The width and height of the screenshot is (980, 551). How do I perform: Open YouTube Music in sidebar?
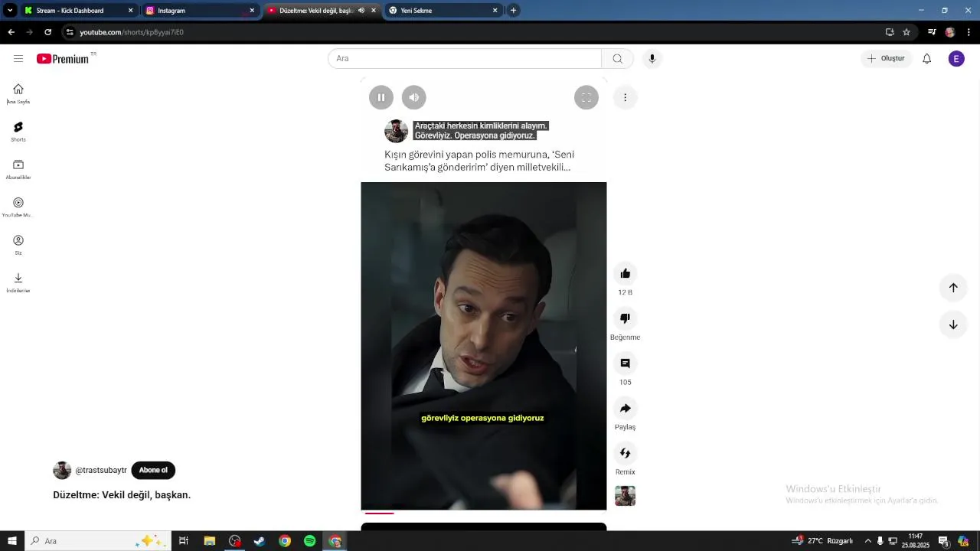[x=18, y=207]
